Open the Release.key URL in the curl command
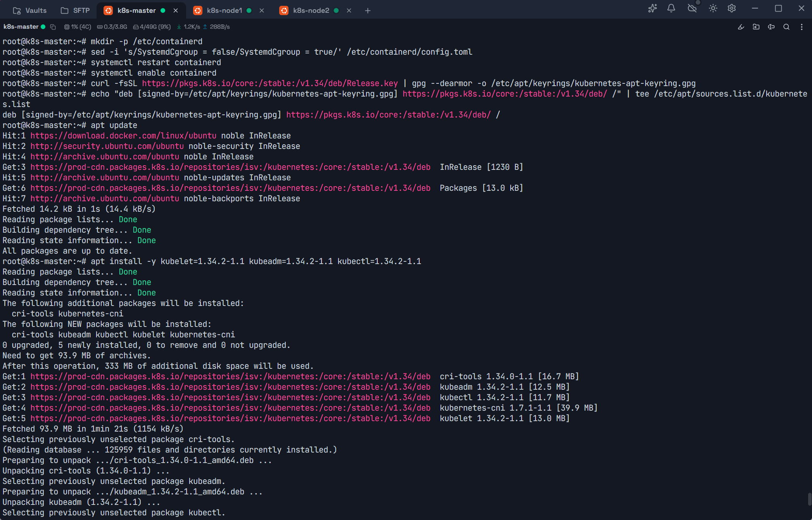 (x=270, y=83)
